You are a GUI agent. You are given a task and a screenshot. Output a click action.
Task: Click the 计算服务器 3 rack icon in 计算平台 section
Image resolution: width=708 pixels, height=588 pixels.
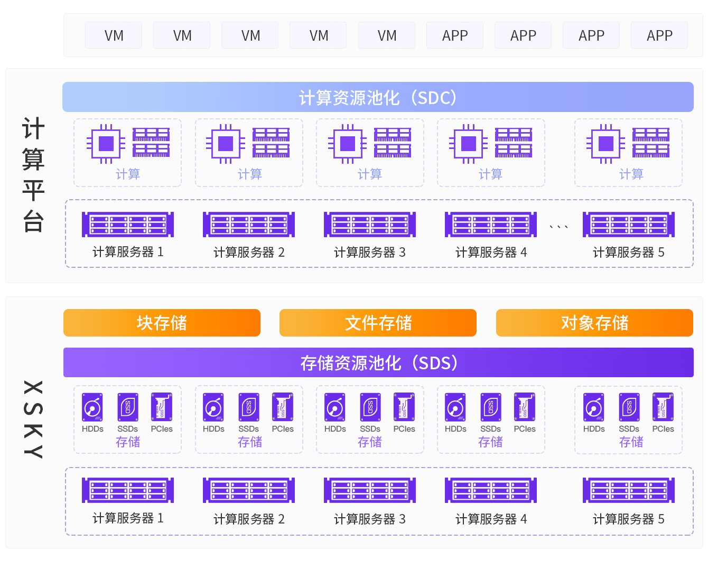(x=370, y=225)
